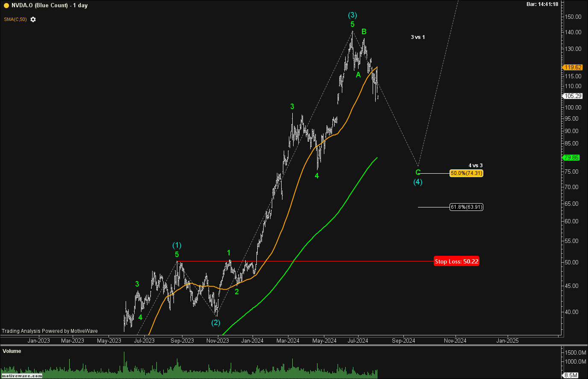Click Jan-2025 on the time axis
Screen dimensions: 588x379
coord(508,341)
